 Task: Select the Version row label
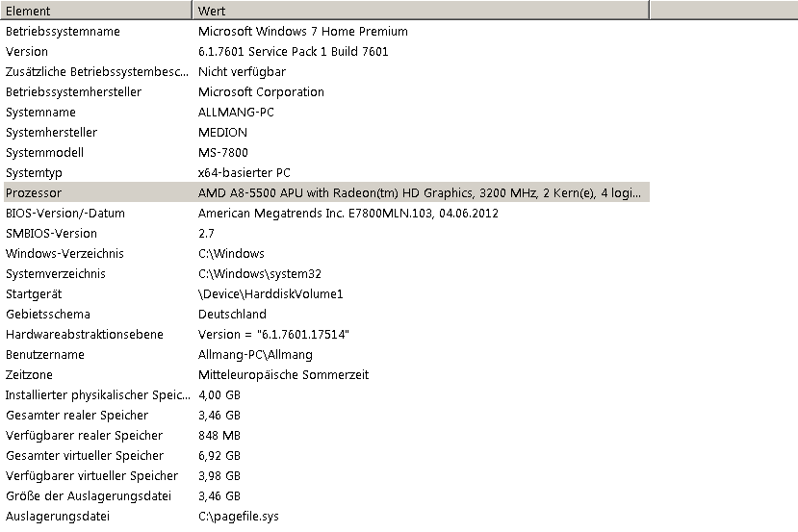[x=26, y=51]
